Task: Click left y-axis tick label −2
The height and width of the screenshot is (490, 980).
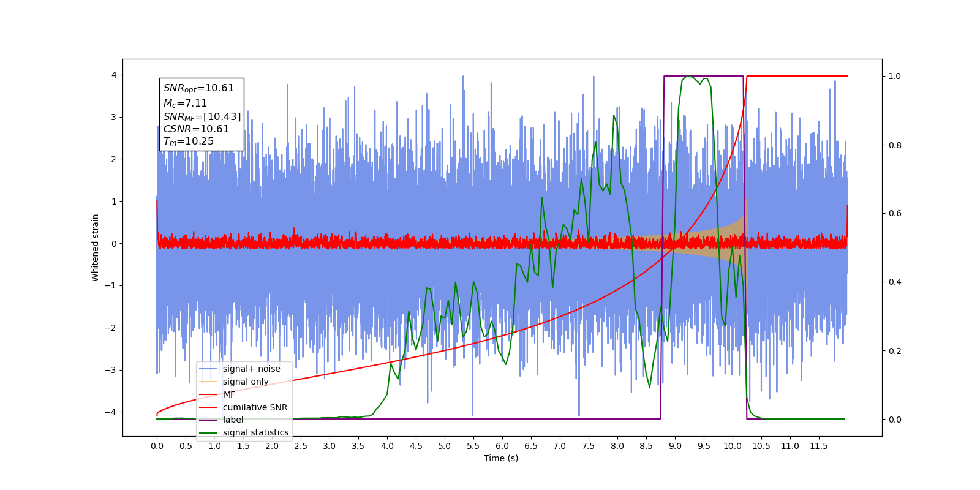Action: (x=111, y=328)
